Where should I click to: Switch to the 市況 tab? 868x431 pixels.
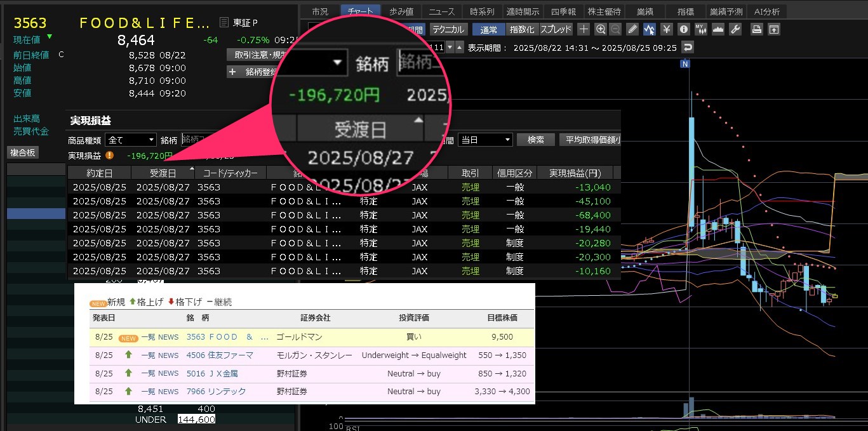click(321, 11)
